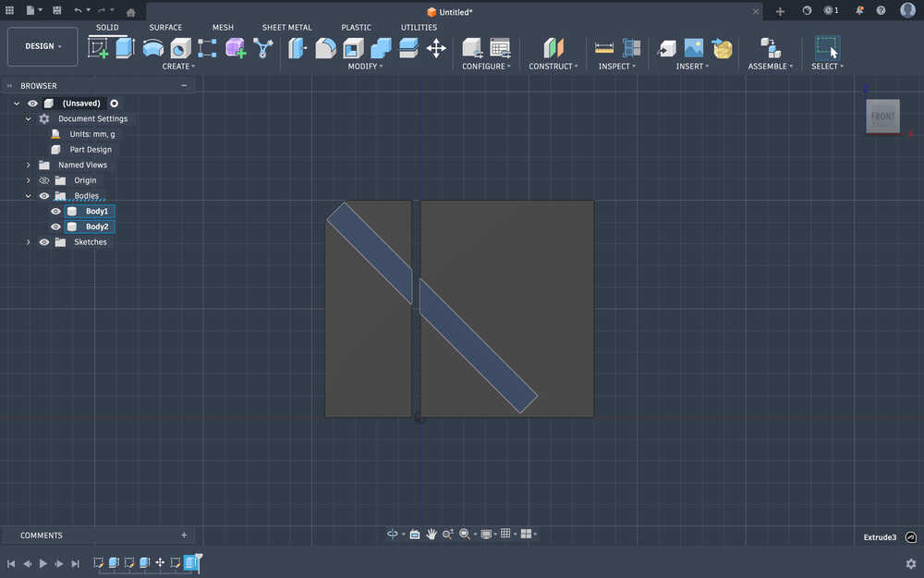Select the Create Sketch tool

tap(98, 48)
